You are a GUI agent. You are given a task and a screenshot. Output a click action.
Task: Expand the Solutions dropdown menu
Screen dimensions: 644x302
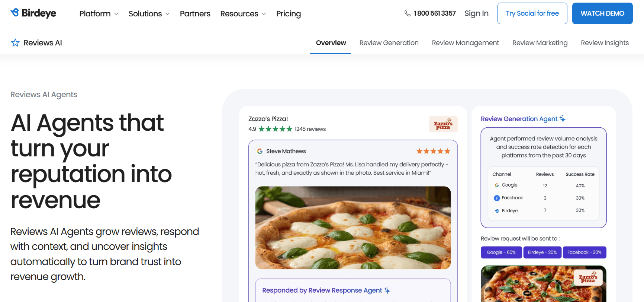[149, 13]
